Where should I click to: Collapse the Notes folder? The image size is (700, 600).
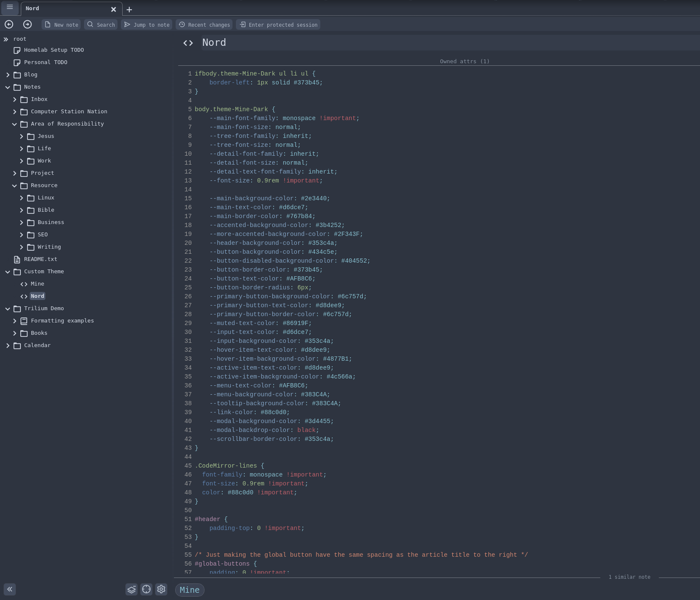(x=8, y=87)
